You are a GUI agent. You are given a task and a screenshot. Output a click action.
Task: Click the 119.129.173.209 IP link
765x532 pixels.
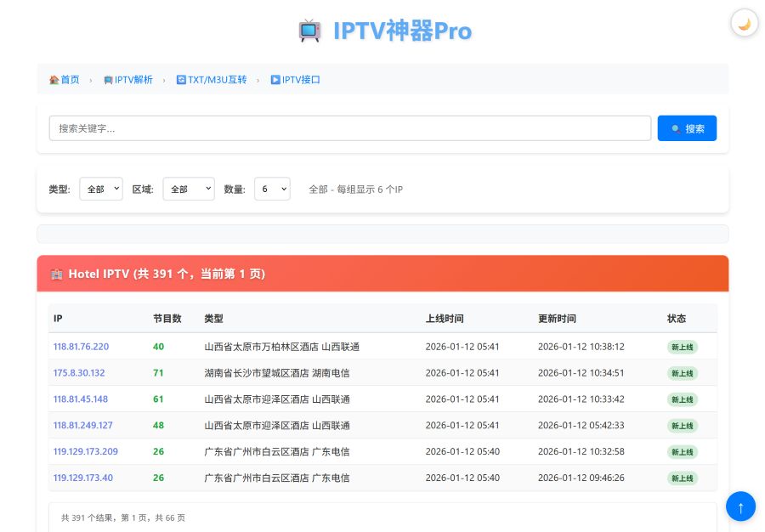click(85, 451)
